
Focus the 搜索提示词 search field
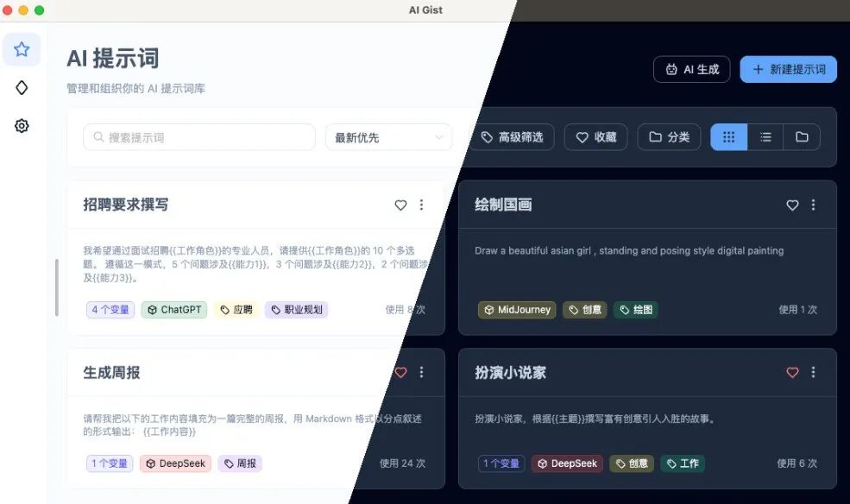click(199, 137)
